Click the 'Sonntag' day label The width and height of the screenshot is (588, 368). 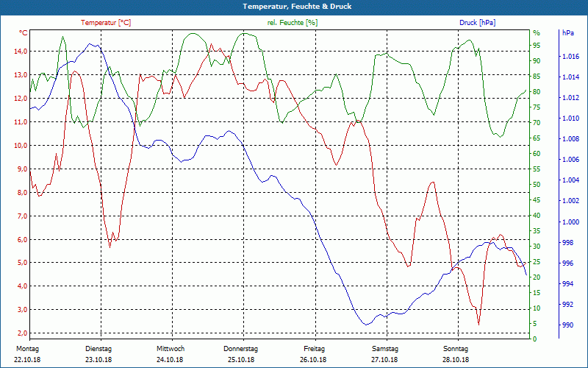click(456, 349)
